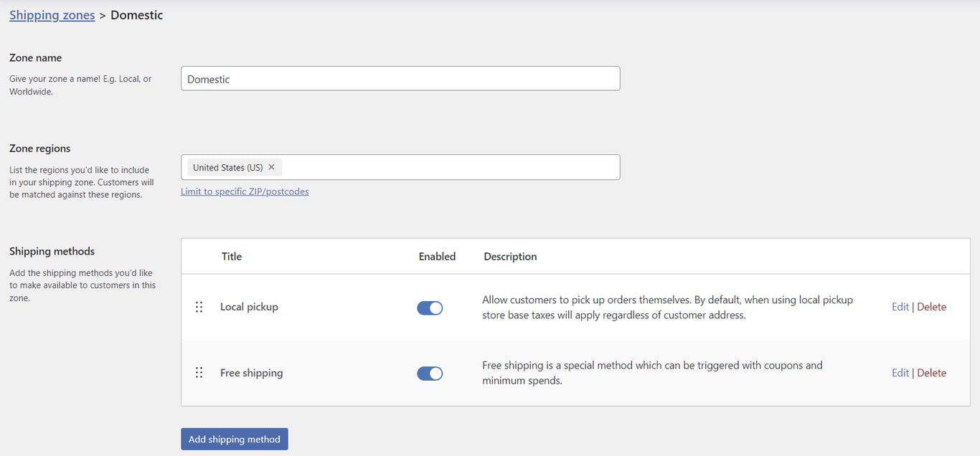Edit the Free shipping method

click(900, 372)
